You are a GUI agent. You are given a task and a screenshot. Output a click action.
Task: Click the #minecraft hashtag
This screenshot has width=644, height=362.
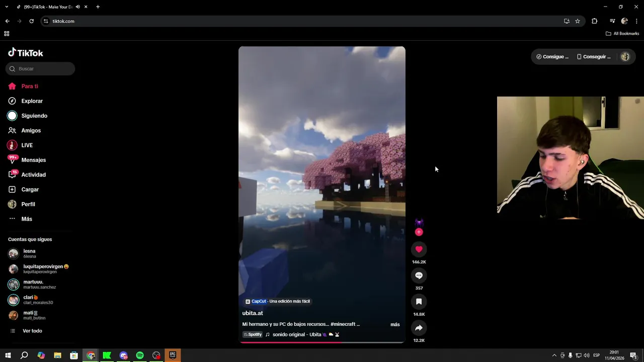point(343,325)
